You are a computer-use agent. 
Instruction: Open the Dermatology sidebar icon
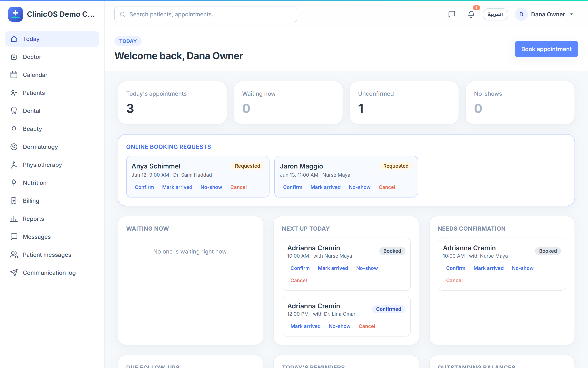[x=14, y=147]
